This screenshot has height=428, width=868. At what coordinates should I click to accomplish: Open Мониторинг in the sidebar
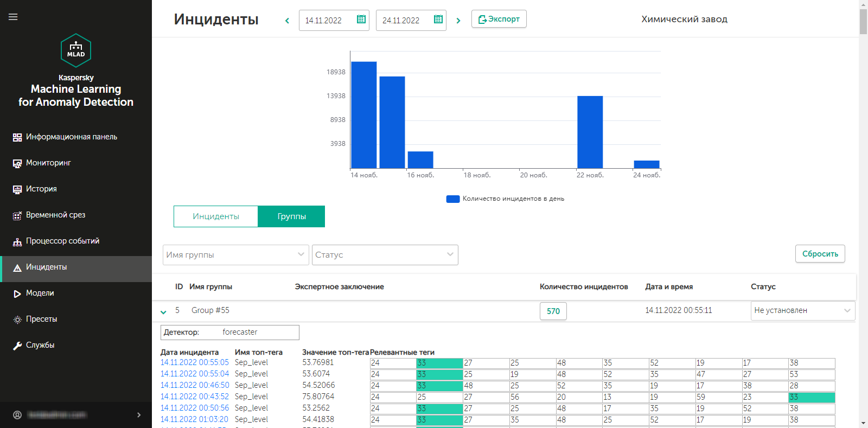coord(48,163)
